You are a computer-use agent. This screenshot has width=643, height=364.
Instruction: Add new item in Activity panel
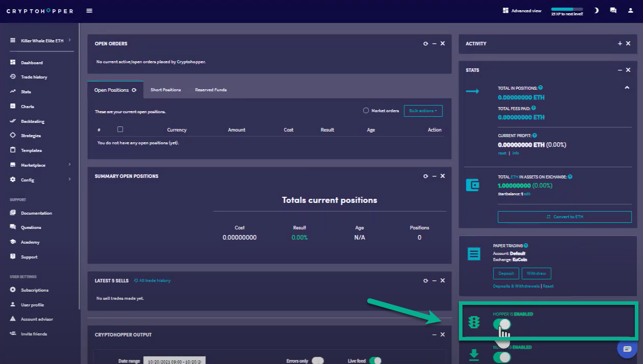point(620,44)
